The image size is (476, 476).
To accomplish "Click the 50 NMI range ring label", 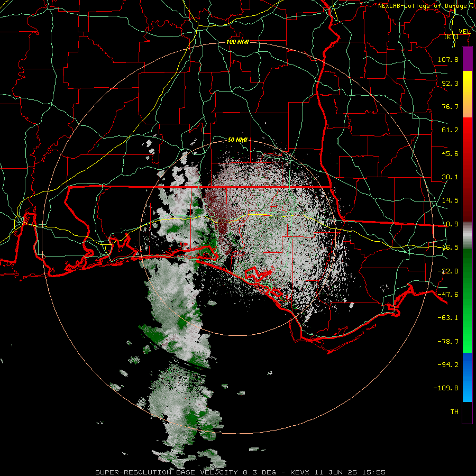I will (x=237, y=140).
